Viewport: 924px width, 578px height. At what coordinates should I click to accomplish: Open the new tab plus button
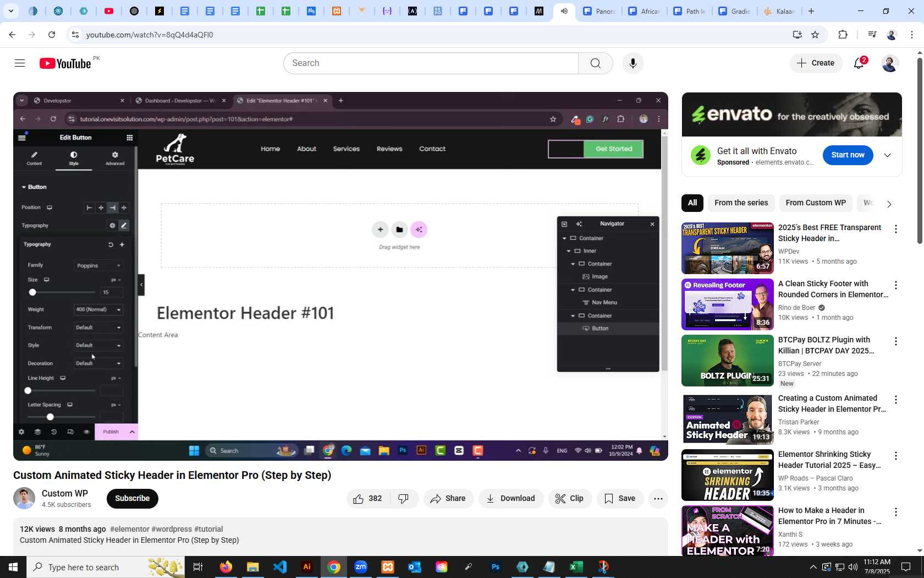tap(811, 11)
